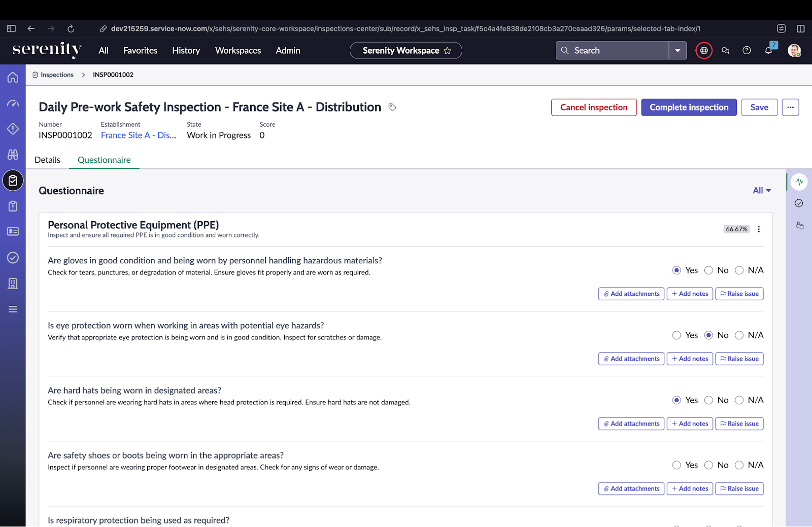Click the tag icon beside inspection title
This screenshot has width=812, height=527.
(392, 108)
